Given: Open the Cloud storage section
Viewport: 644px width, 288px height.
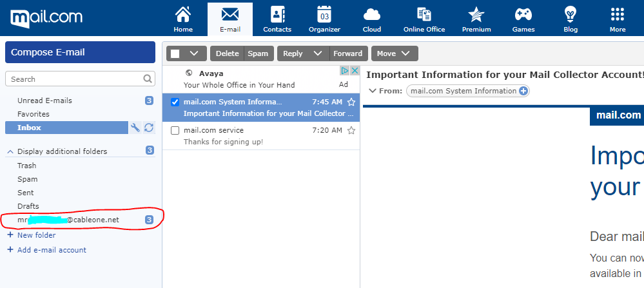Looking at the screenshot, I should click(x=372, y=19).
